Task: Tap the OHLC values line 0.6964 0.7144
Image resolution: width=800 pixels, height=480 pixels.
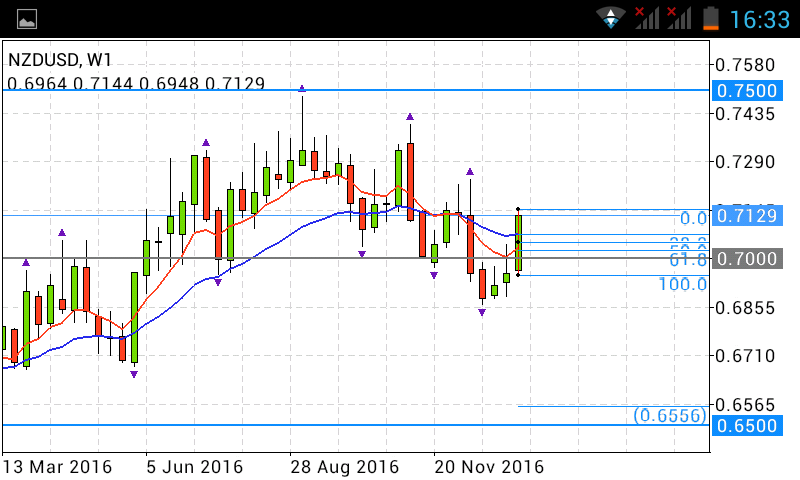Action: pos(136,83)
